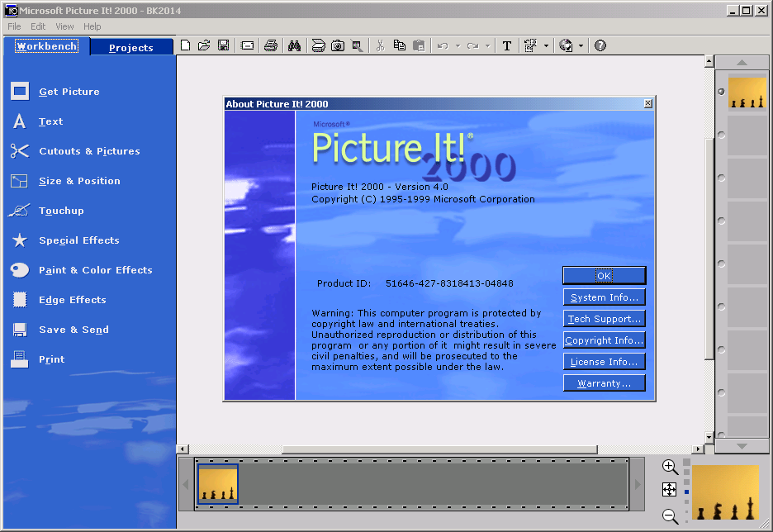Click the Size & Position sidebar link
The height and width of the screenshot is (532, 773).
[80, 181]
